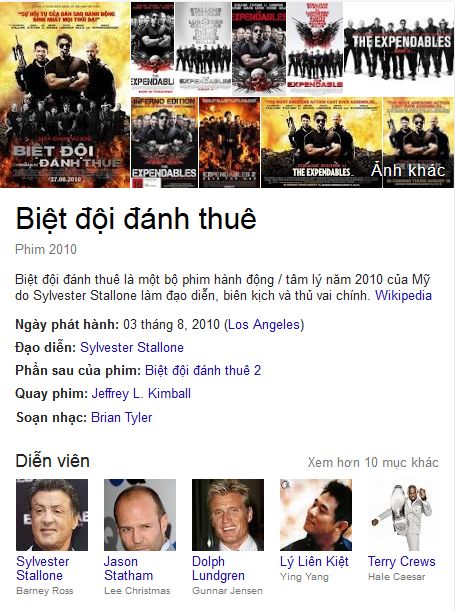Image resolution: width=455 pixels, height=611 pixels.
Task: Open director link Sylvester Stallone
Action: [x=132, y=347]
